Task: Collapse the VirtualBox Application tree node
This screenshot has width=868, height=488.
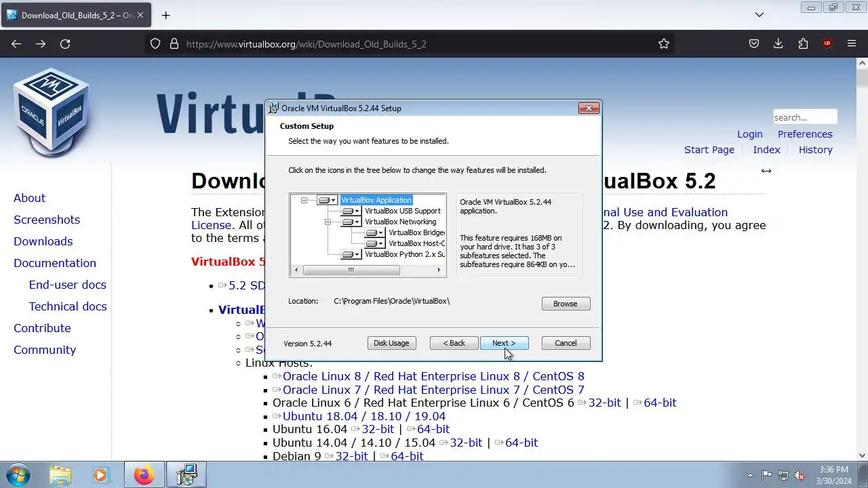Action: (304, 201)
